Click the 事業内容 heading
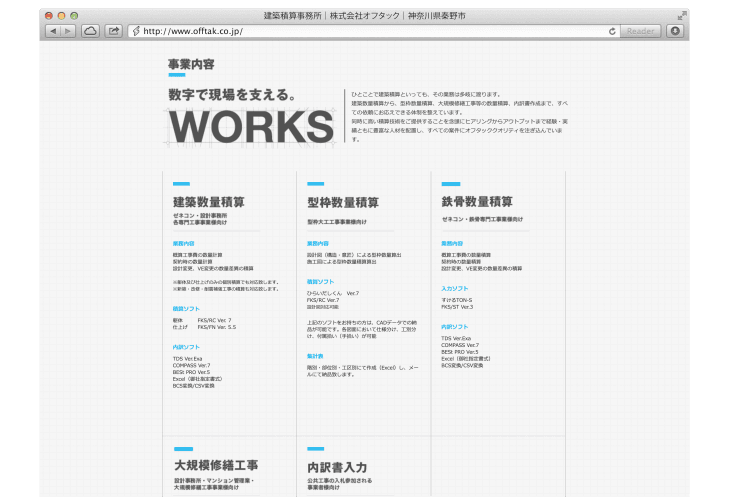The height and width of the screenshot is (500, 730). click(x=191, y=64)
